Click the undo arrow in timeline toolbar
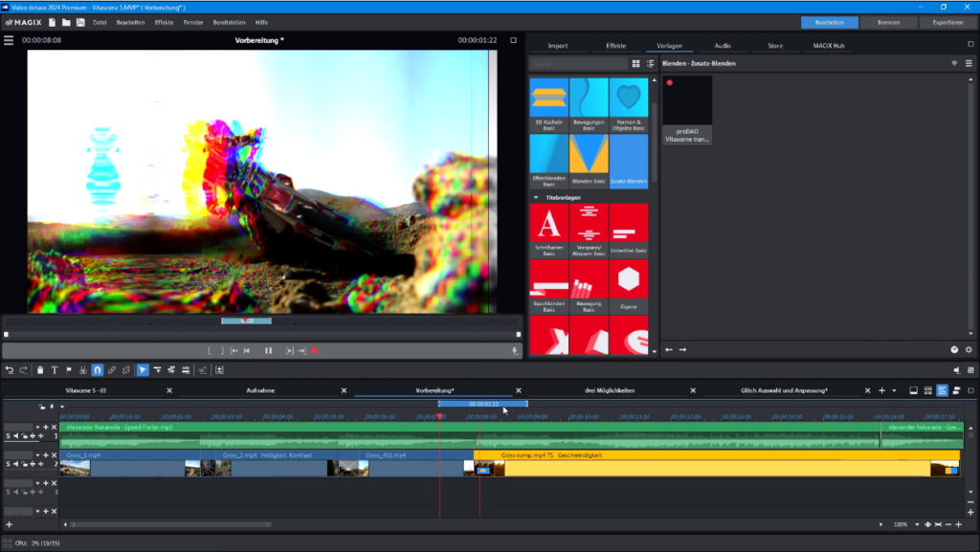 coord(10,369)
